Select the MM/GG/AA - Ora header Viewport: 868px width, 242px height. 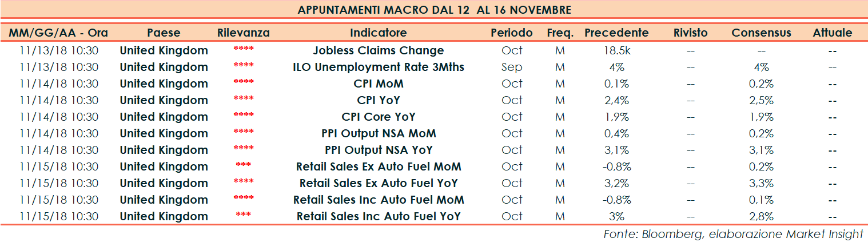(59, 33)
